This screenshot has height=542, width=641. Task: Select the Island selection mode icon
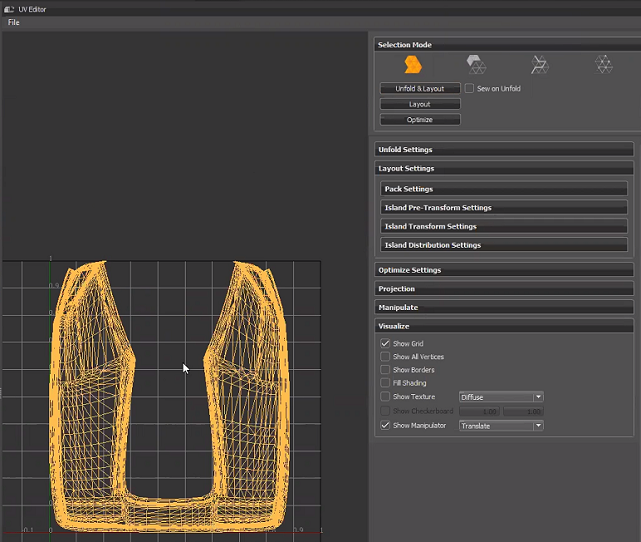point(412,65)
